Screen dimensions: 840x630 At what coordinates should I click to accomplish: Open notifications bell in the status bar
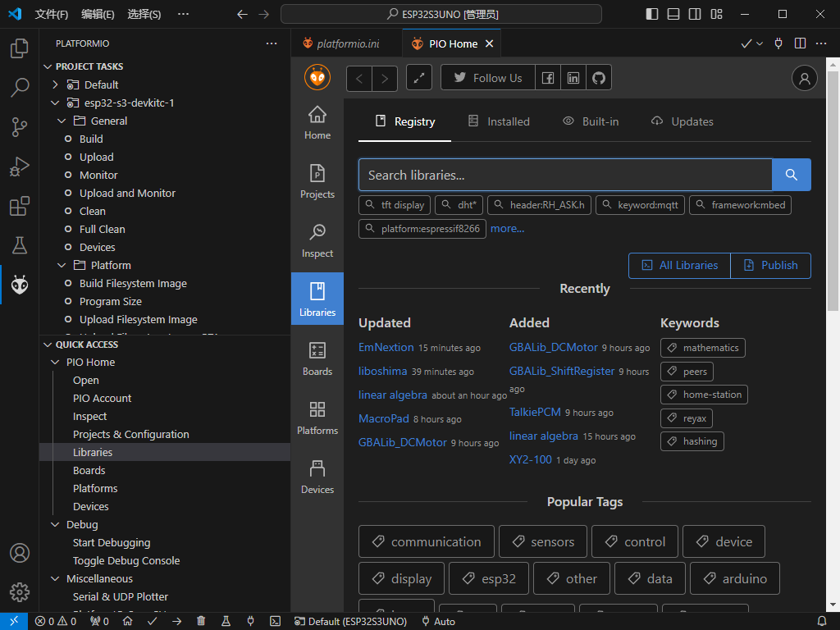[821, 621]
